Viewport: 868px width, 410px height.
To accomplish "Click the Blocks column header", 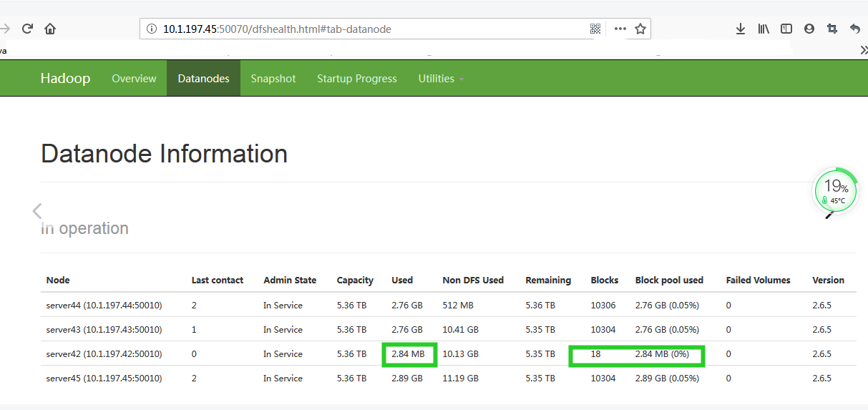I will [x=605, y=280].
